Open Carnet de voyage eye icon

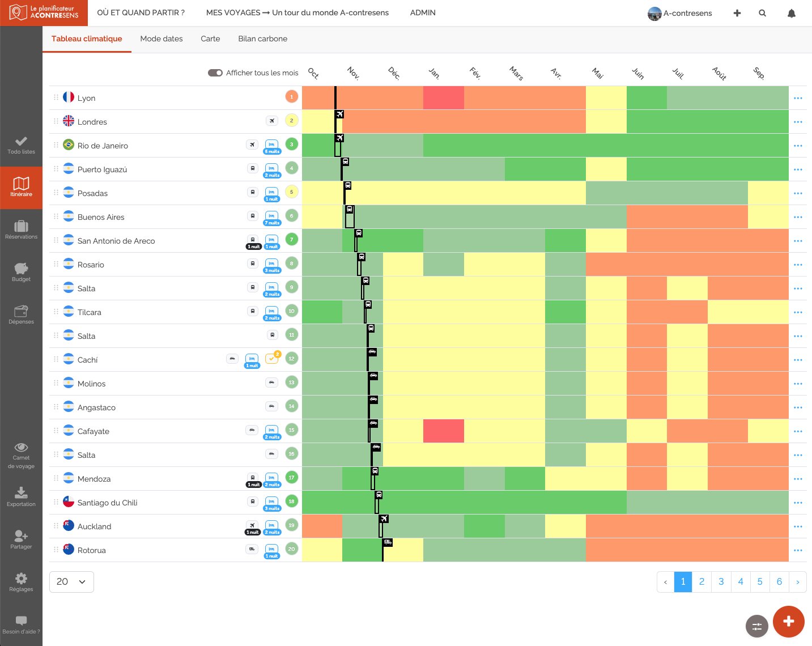21,447
